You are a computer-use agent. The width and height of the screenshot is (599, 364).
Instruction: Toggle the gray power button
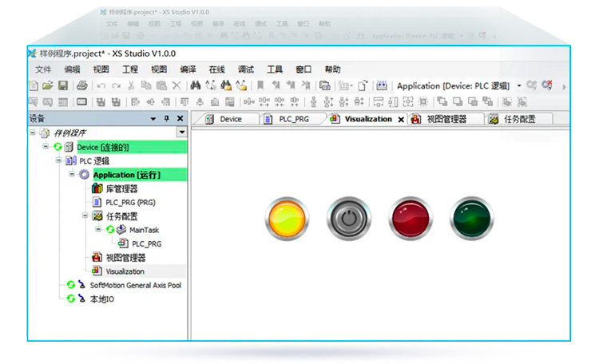(x=348, y=219)
